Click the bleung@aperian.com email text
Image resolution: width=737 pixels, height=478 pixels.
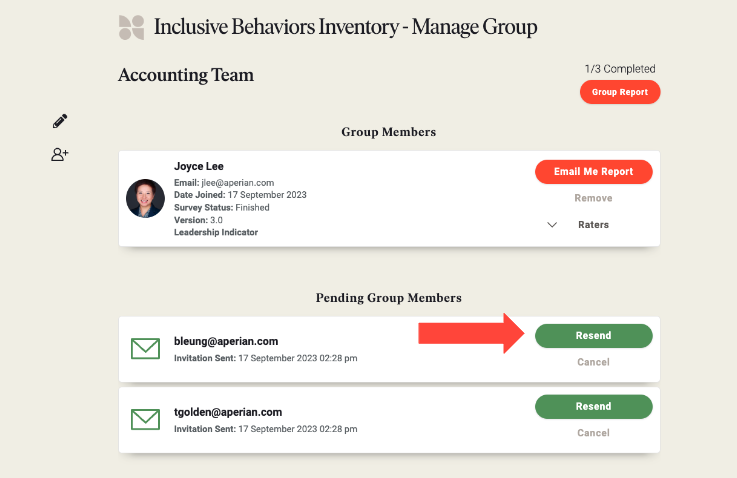coord(226,341)
